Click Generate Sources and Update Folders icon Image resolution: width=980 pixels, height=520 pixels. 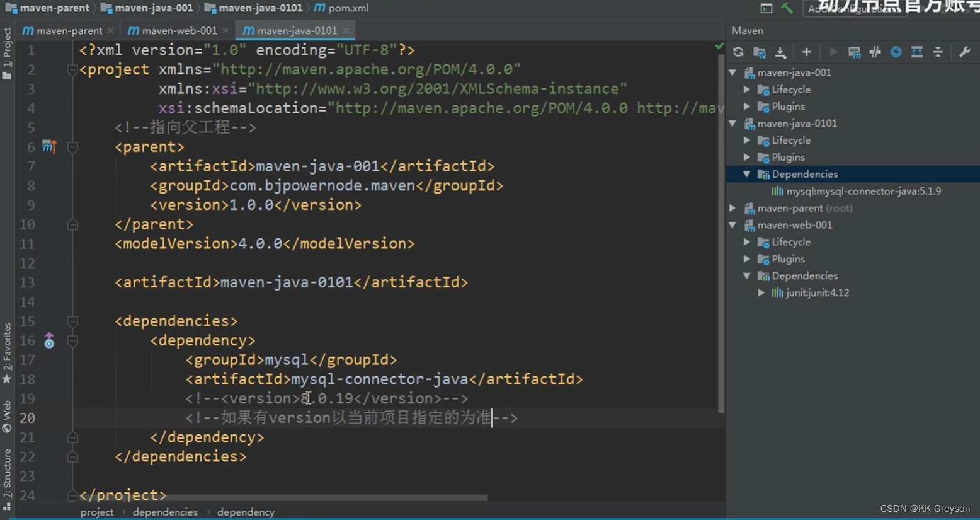click(760, 52)
